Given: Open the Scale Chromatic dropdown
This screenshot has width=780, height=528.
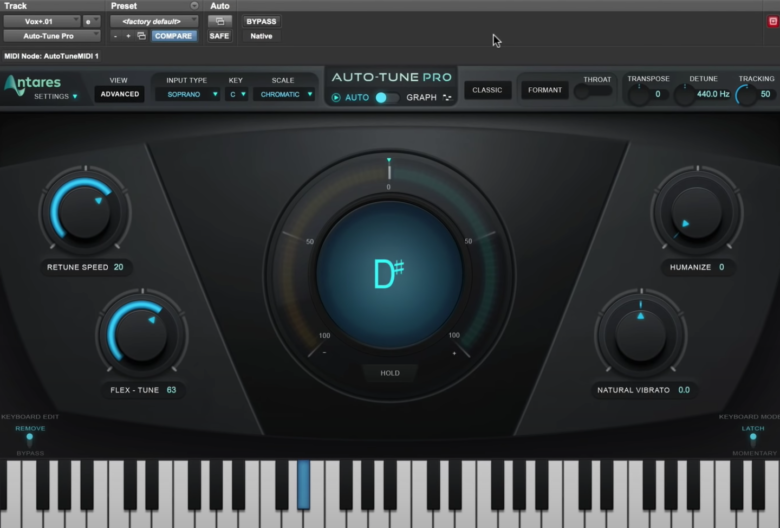Looking at the screenshot, I should [284, 94].
